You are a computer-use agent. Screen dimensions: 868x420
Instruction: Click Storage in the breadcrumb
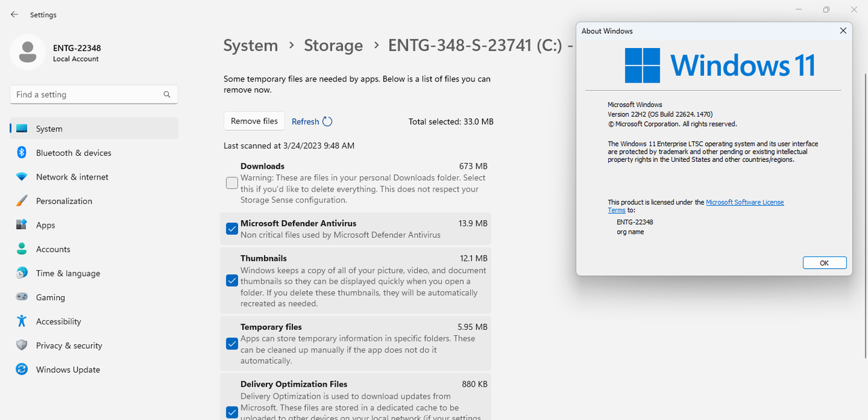(x=333, y=45)
